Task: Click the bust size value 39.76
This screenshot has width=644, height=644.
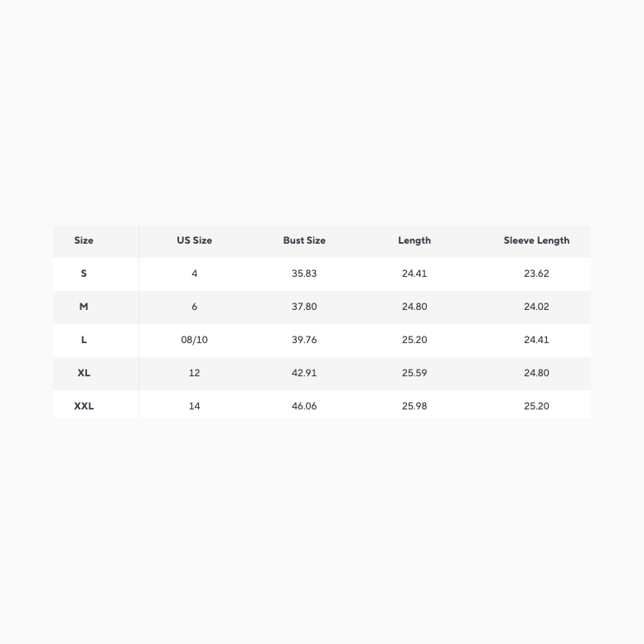Action: coord(304,340)
